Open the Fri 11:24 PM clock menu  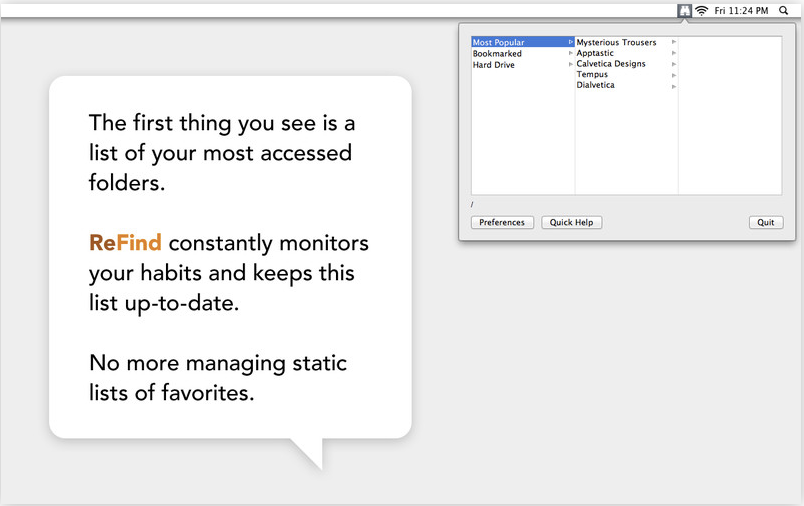tap(741, 10)
